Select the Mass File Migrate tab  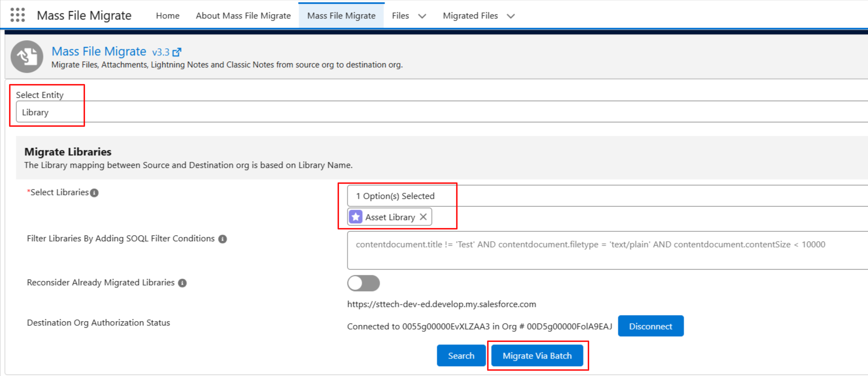(x=342, y=16)
